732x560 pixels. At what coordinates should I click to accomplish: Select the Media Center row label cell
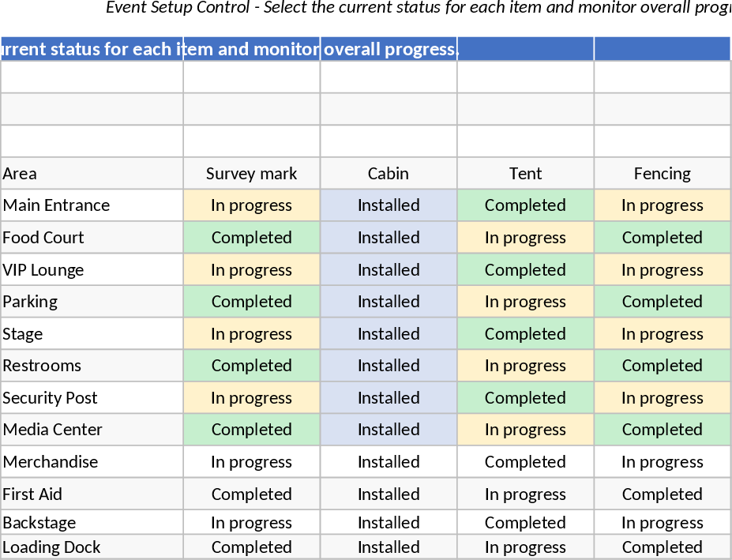pos(92,430)
